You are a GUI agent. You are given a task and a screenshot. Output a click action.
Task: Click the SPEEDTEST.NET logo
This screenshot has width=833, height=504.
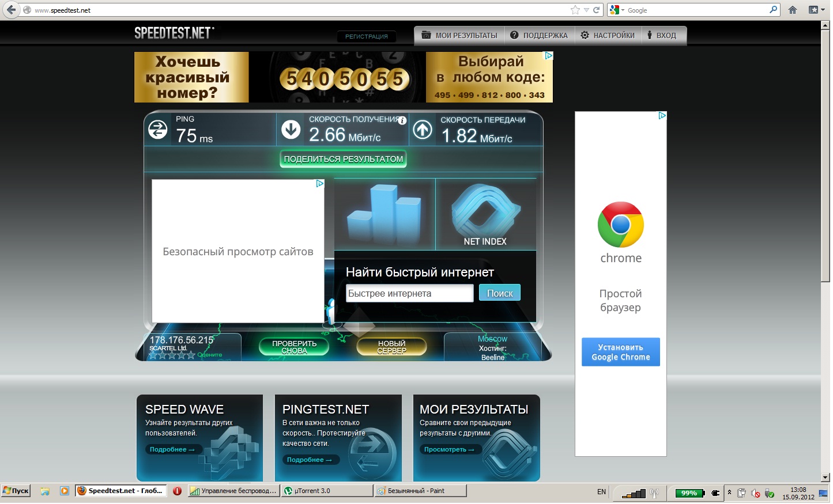174,33
